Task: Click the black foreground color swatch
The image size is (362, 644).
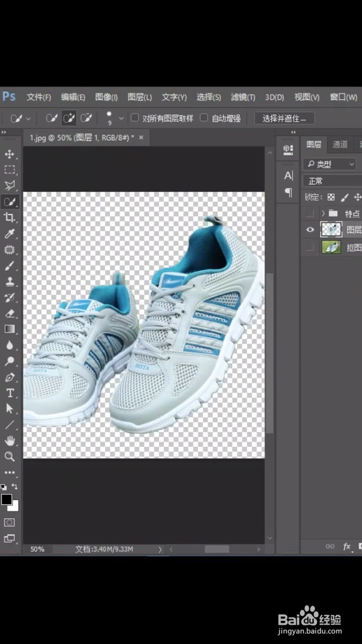Action: pos(6,499)
